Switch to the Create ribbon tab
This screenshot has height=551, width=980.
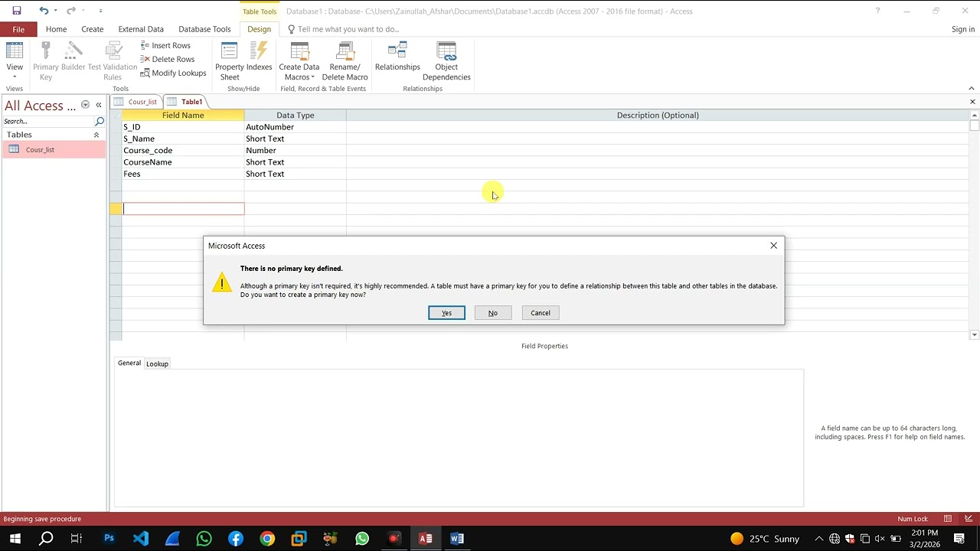[92, 29]
